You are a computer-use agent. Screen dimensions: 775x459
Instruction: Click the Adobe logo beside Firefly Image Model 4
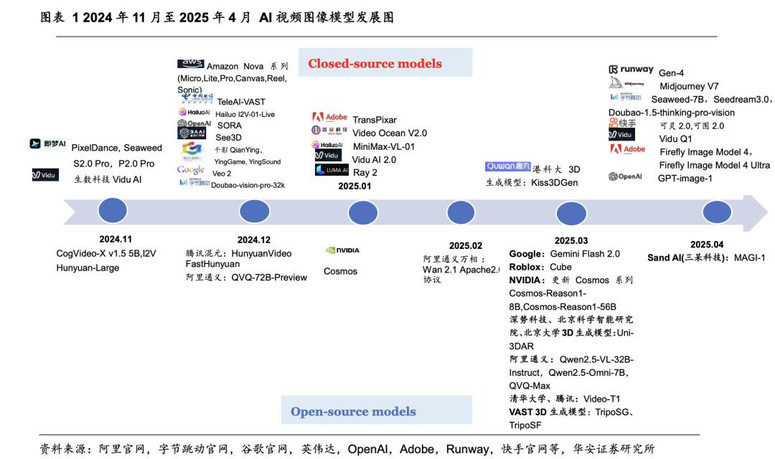pyautogui.click(x=628, y=149)
